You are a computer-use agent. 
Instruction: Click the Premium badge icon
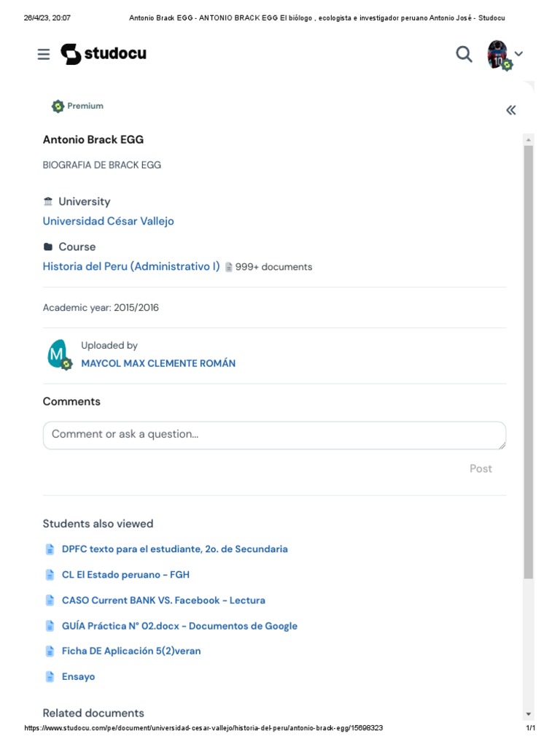58,107
